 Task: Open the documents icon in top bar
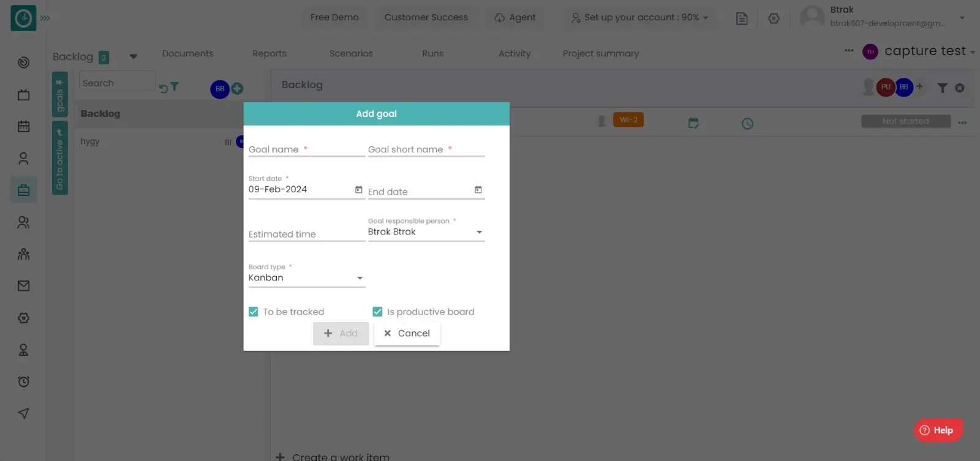tap(742, 18)
